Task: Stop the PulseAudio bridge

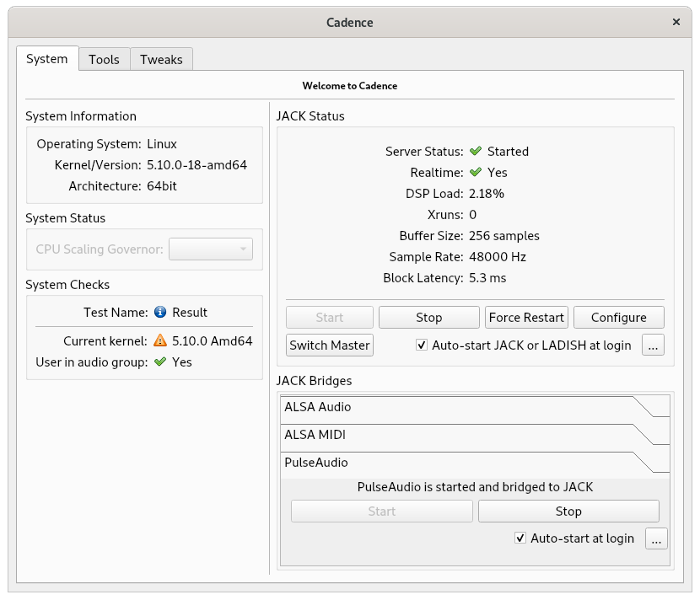Action: pyautogui.click(x=568, y=511)
